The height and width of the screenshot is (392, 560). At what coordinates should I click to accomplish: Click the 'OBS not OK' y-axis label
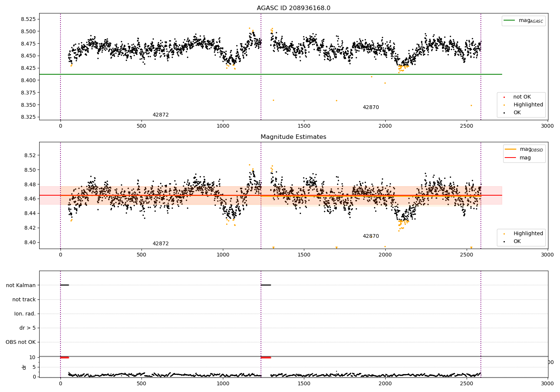(21, 342)
